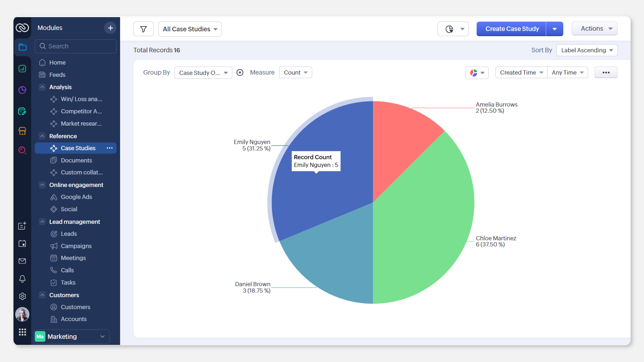Open the Count measure dropdown
The height and width of the screenshot is (362, 644).
click(295, 72)
